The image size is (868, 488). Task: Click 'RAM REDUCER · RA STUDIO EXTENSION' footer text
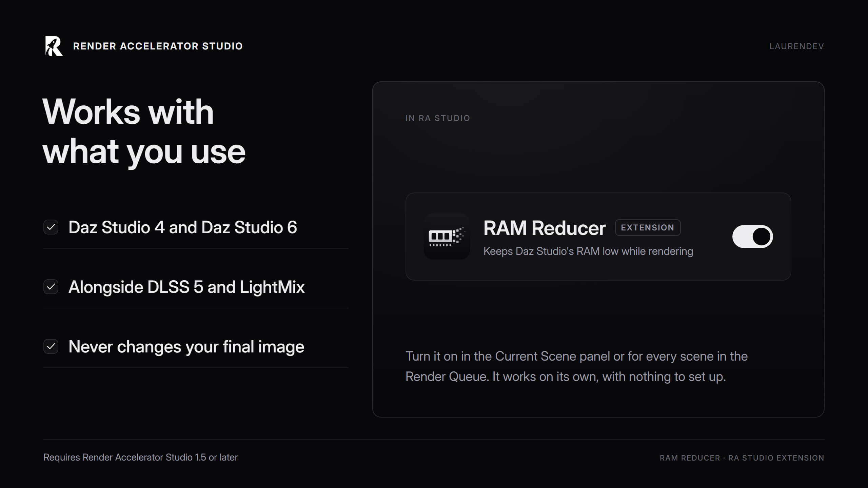[742, 458]
